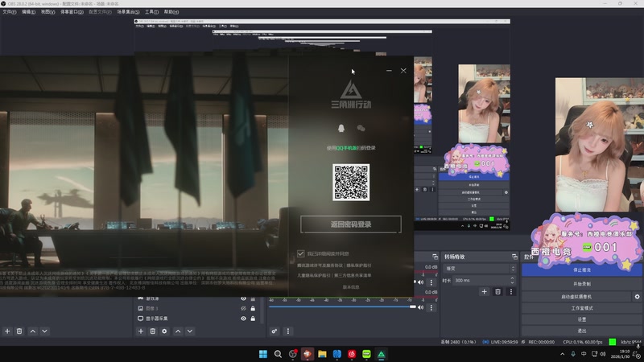Click 返回密码登录 in the login window
Screen dimensions: 644x362
351,224
